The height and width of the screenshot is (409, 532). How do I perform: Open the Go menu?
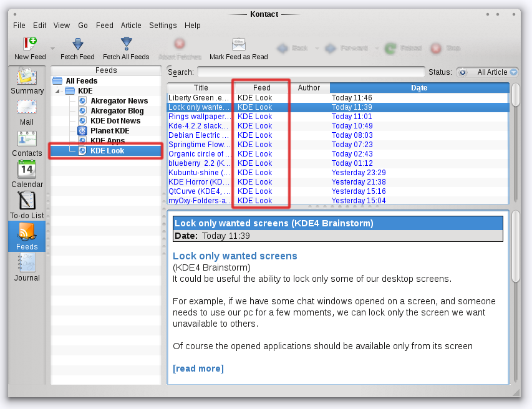[83, 26]
